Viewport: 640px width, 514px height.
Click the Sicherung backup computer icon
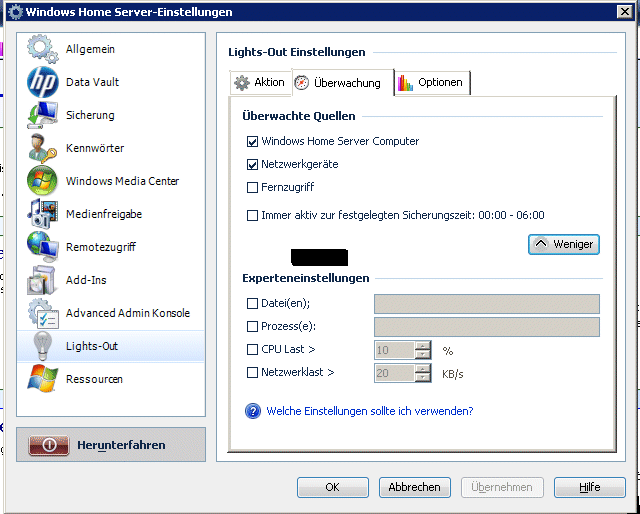coord(42,115)
